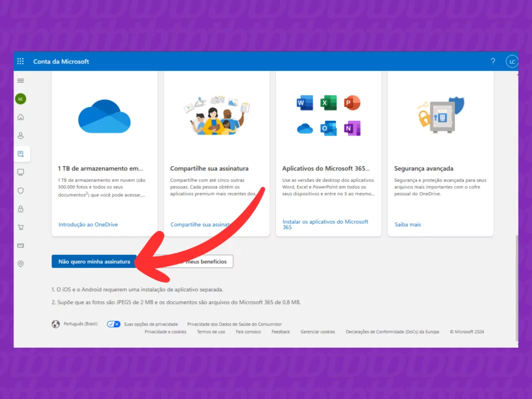The height and width of the screenshot is (399, 532).
Task: Click the Excel app icon
Action: click(328, 103)
